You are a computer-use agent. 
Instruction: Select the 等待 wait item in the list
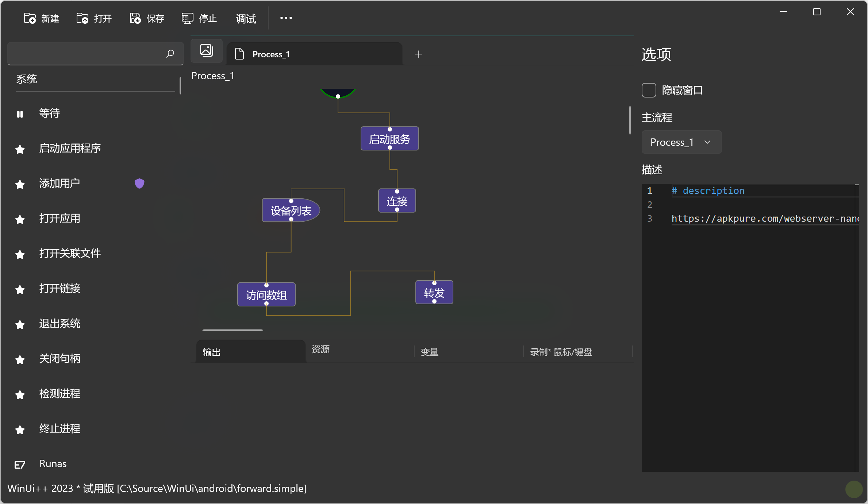pos(50,113)
